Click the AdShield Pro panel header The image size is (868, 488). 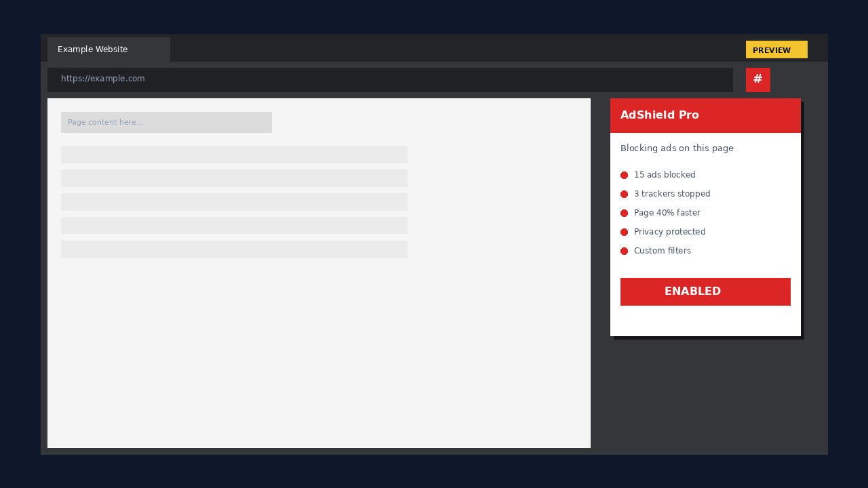tap(705, 115)
